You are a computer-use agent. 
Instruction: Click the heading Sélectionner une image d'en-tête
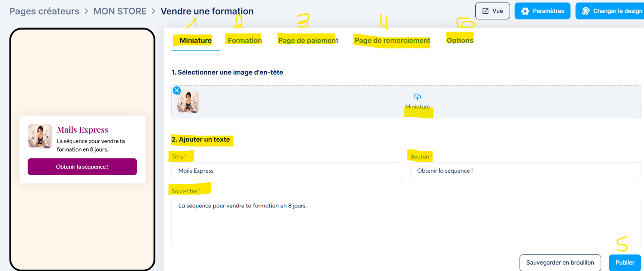(227, 73)
